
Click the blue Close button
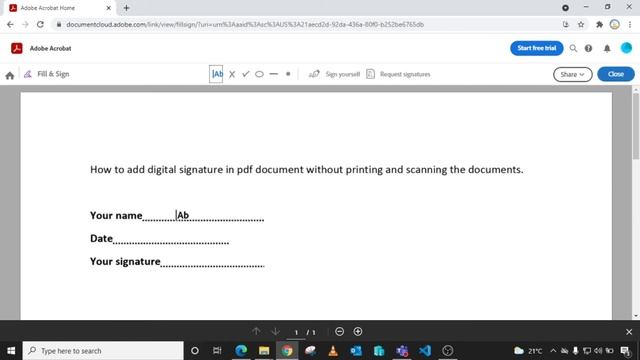pyautogui.click(x=616, y=74)
